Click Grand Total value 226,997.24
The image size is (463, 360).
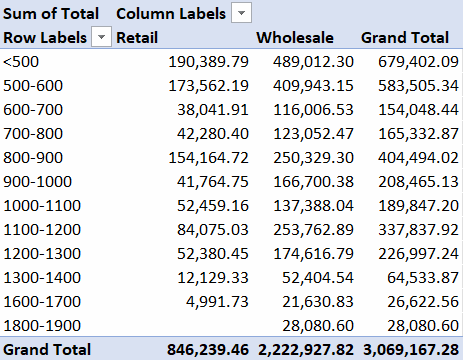[418, 254]
